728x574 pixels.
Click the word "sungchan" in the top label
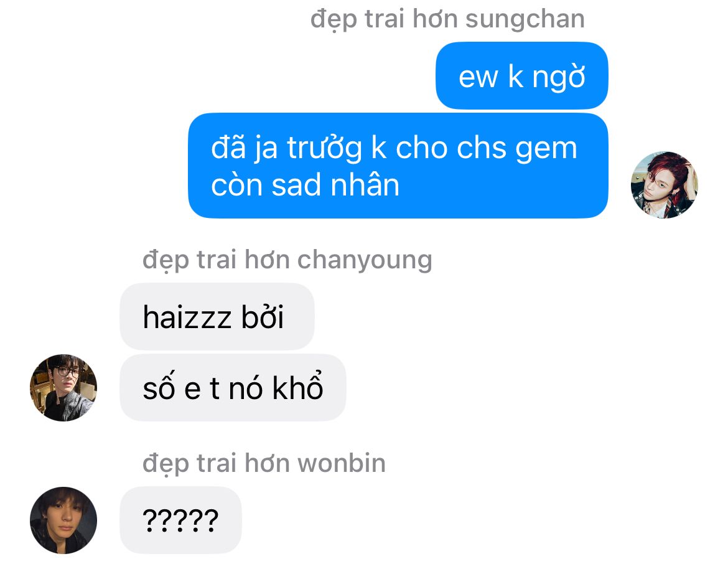525,19
